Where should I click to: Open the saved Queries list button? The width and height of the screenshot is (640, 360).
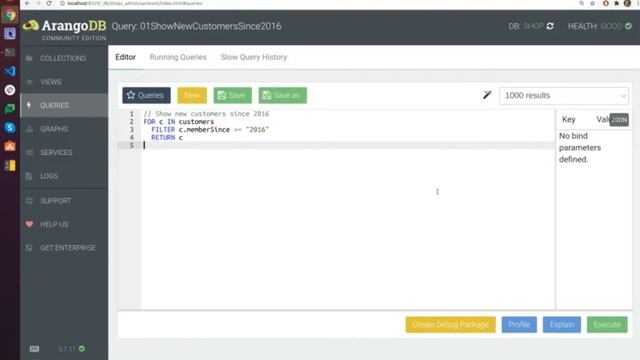[146, 95]
